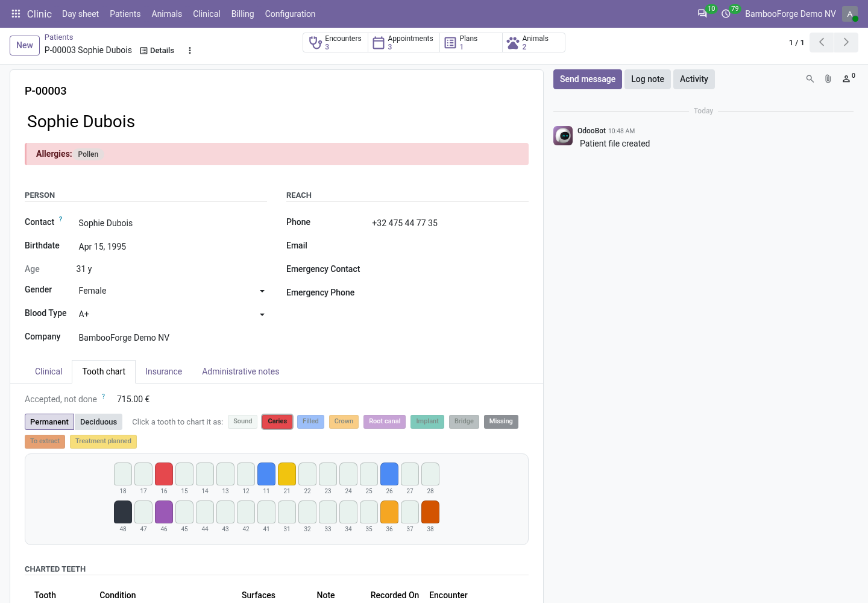Switch to the Clinical notebook tab

pyautogui.click(x=48, y=371)
